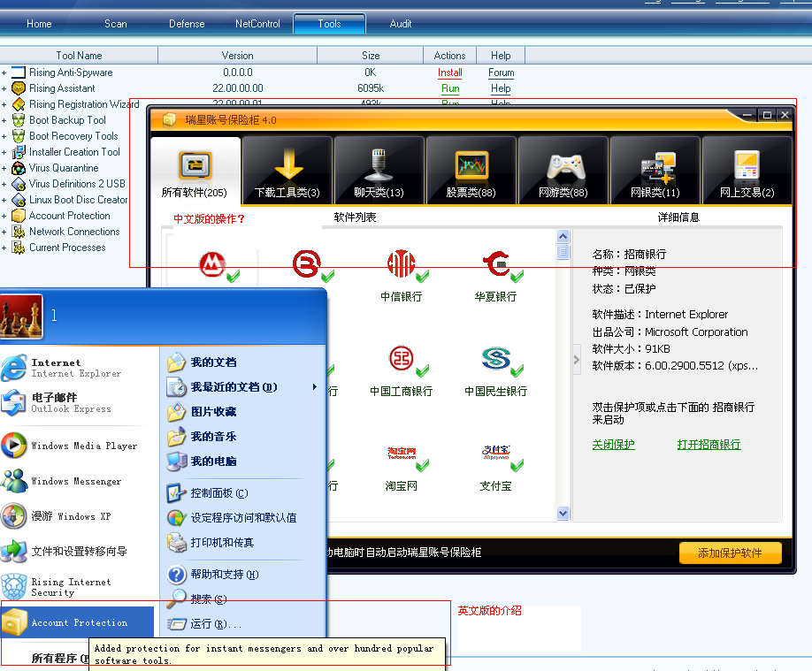The width and height of the screenshot is (812, 671).
Task: Launch Windows Media Player from Start menu
Action: pyautogui.click(x=78, y=446)
